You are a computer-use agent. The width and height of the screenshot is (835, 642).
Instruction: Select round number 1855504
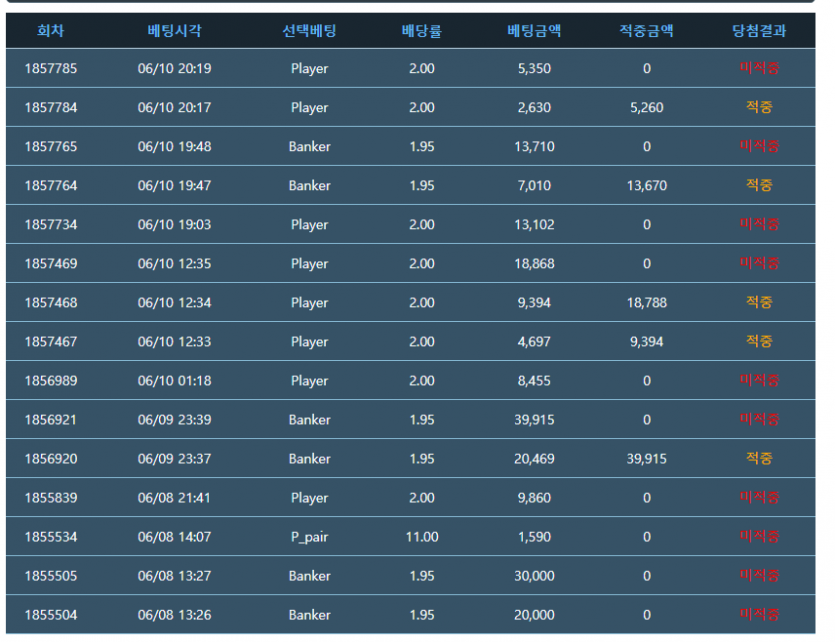click(x=51, y=615)
